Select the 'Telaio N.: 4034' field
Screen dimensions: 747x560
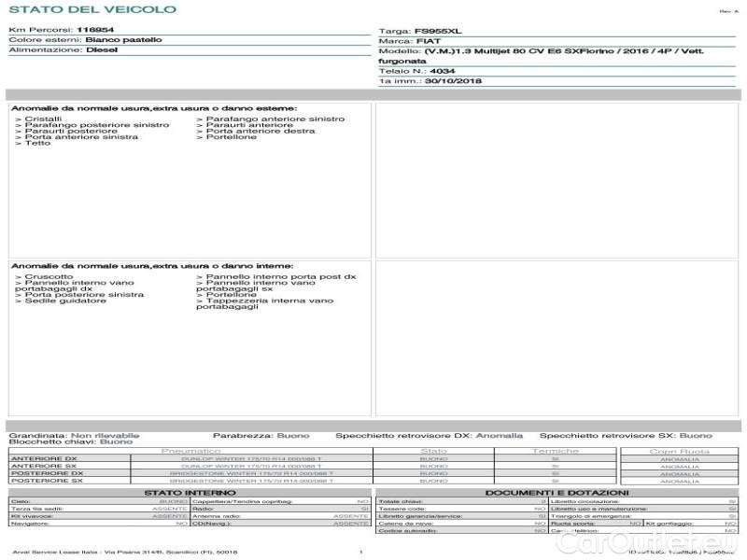[x=416, y=72]
